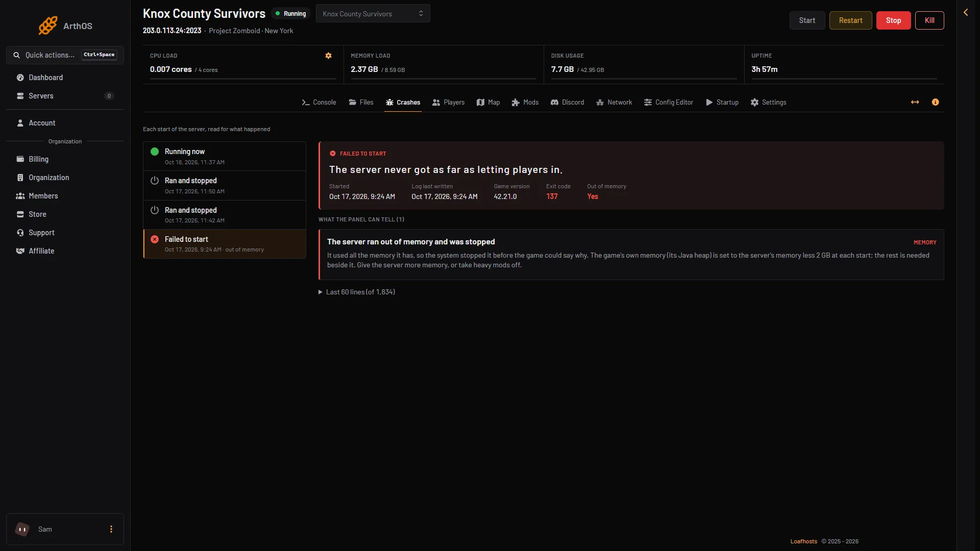Click the server address 203.0.113.24:2023
980x551 pixels.
[x=172, y=31]
